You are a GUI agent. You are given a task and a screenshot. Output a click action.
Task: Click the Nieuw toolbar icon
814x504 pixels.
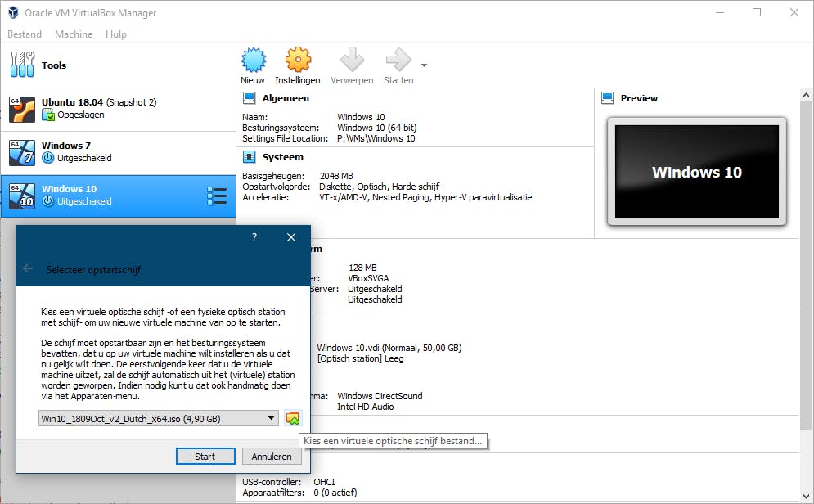click(254, 61)
